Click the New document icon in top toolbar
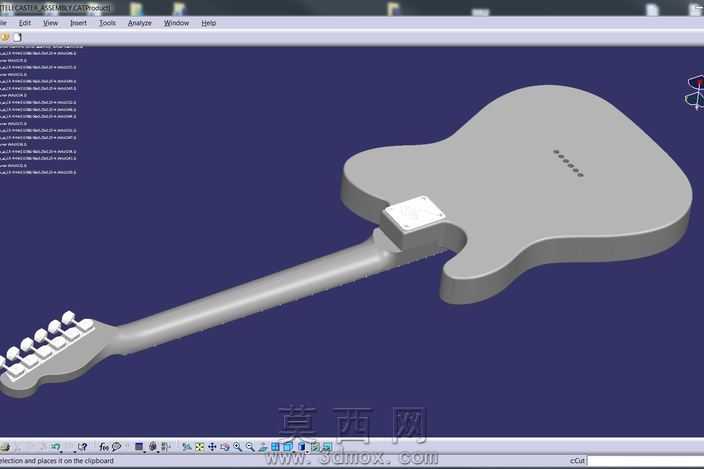 18,37
